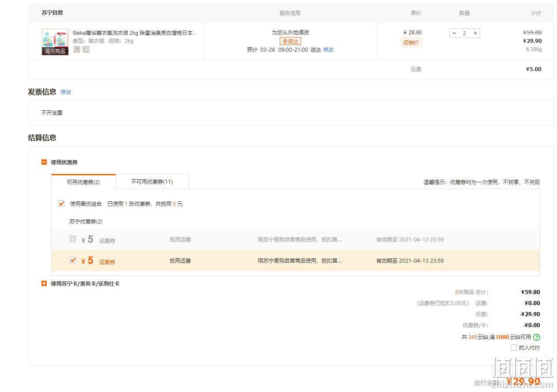Collapse the 使用优惠券 section

tap(44, 162)
